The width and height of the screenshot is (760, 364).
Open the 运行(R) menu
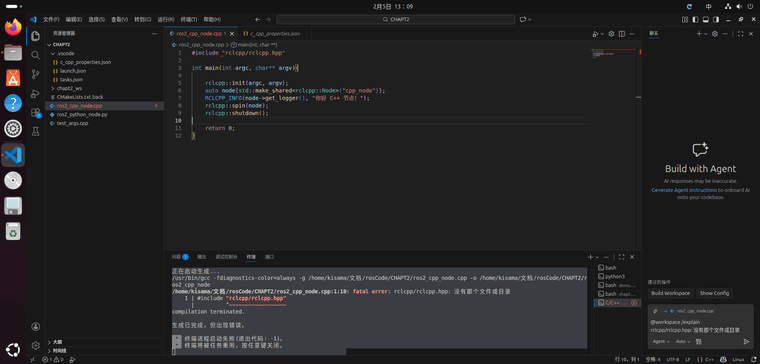[x=166, y=19]
